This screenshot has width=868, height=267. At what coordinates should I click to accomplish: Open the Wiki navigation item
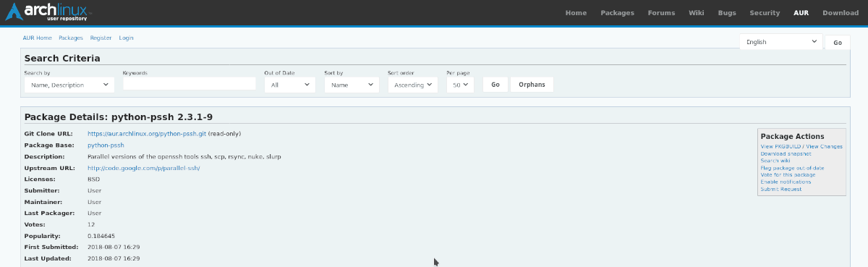[696, 13]
